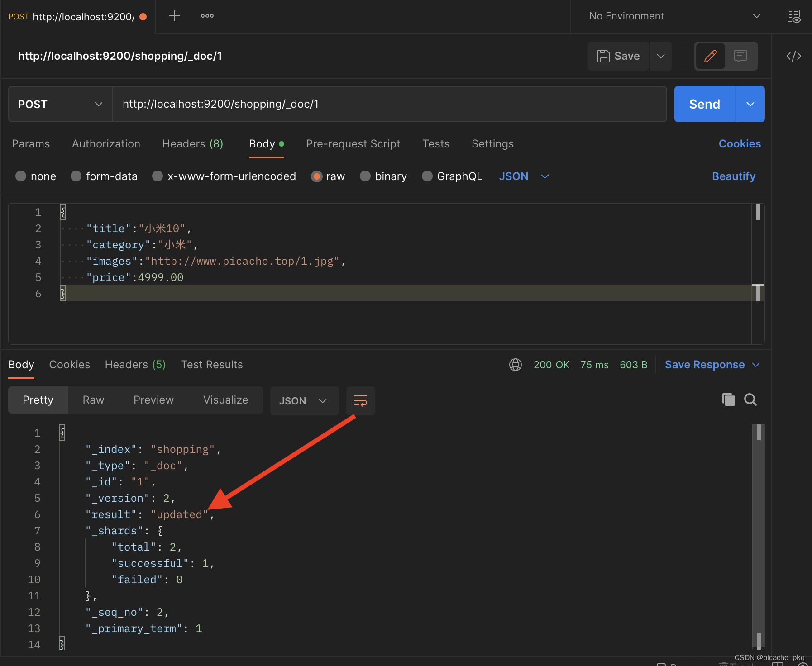Click the pencil edit icon
The height and width of the screenshot is (666, 812).
(710, 56)
